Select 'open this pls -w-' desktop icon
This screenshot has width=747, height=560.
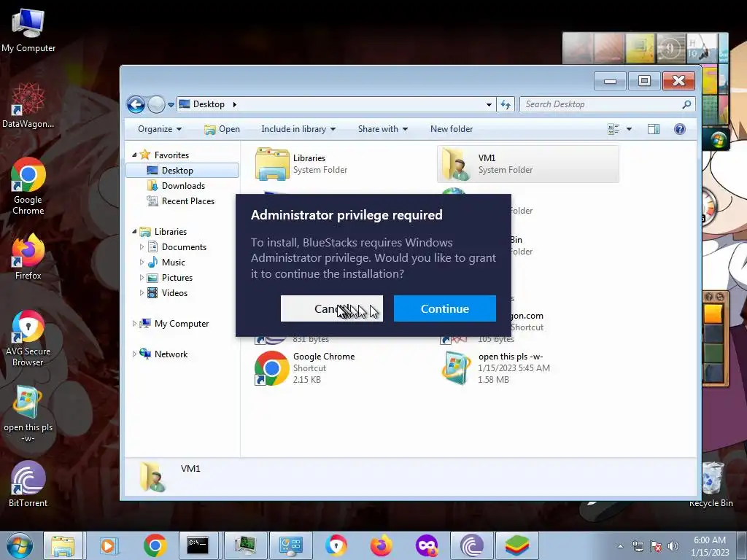click(28, 414)
